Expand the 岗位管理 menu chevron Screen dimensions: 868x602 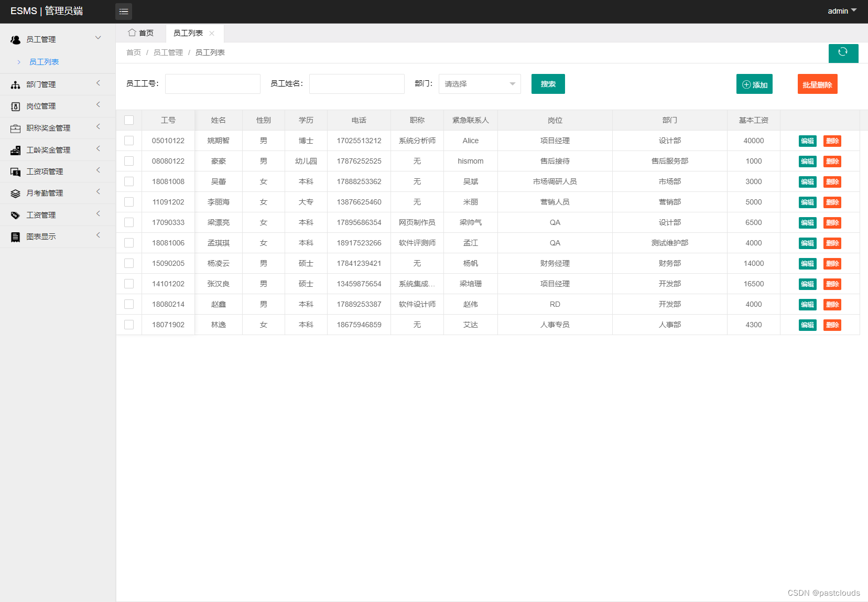[98, 105]
